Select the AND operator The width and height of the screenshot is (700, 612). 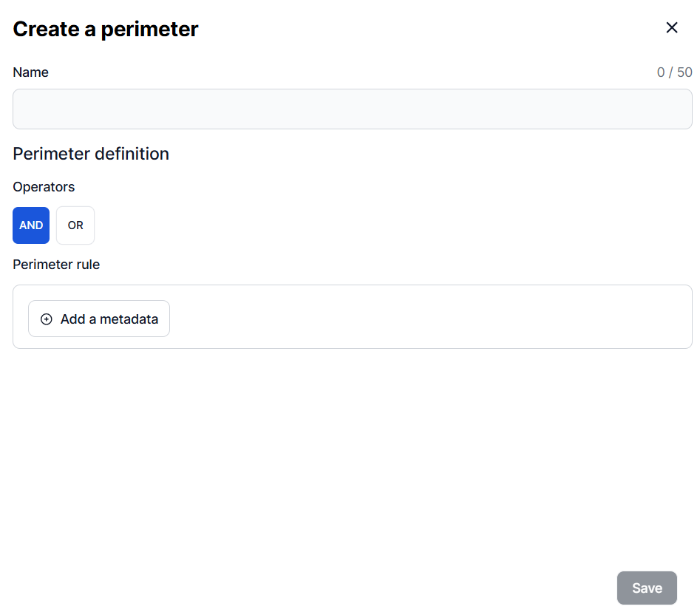point(31,225)
